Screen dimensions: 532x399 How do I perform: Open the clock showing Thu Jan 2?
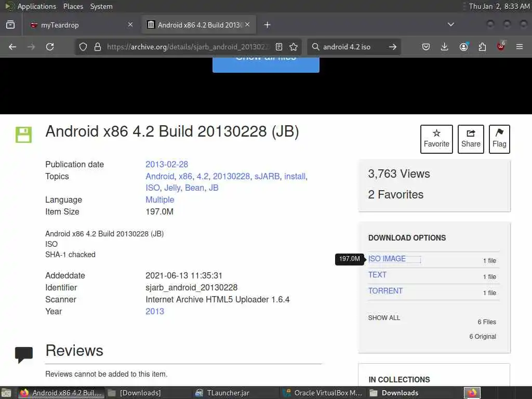(x=499, y=6)
